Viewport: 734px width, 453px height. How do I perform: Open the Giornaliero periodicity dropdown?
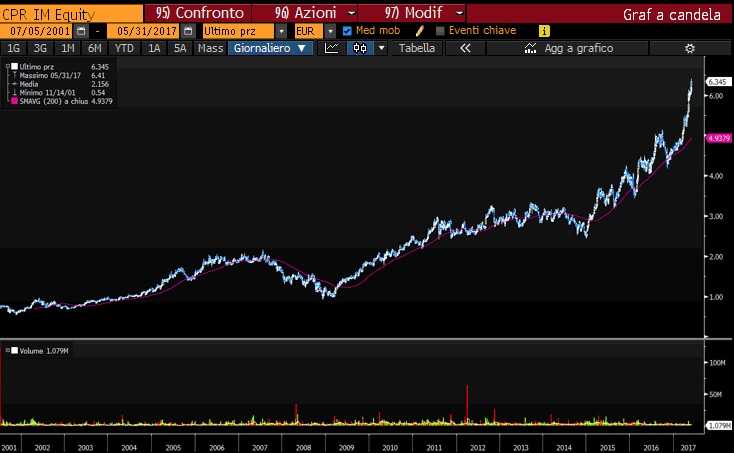point(267,48)
